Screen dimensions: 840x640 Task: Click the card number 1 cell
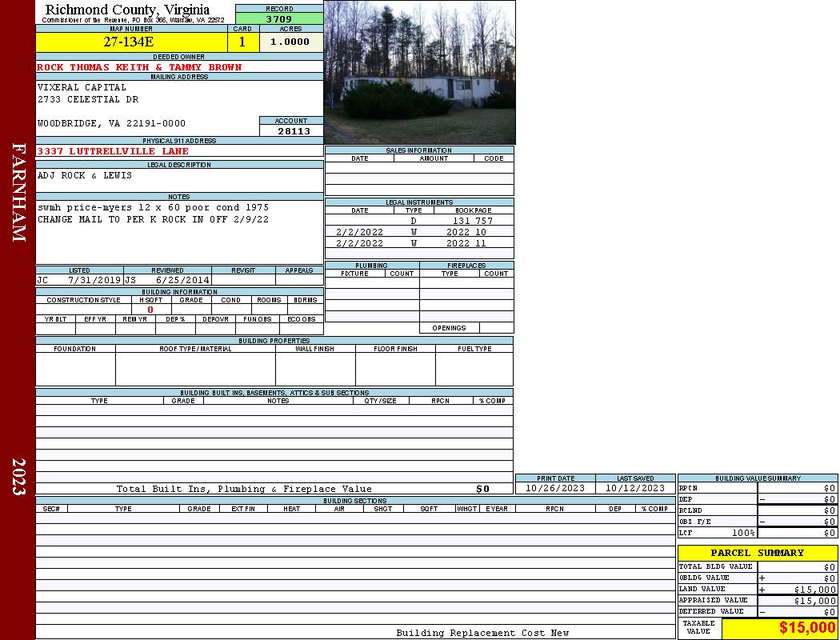coord(242,42)
